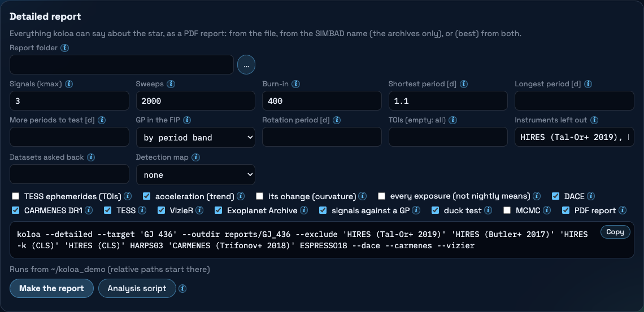Click the Burn-in info icon
The width and height of the screenshot is (644, 312).
295,84
